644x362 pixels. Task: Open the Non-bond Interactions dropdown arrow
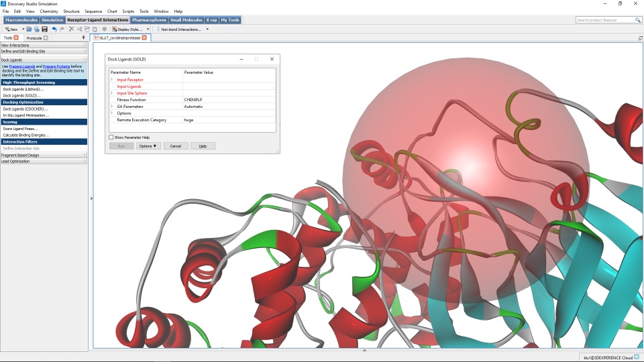tap(207, 29)
